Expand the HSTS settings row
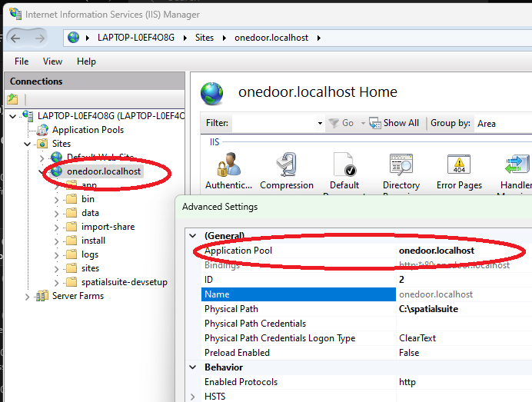This screenshot has height=402, width=532. pos(193,397)
